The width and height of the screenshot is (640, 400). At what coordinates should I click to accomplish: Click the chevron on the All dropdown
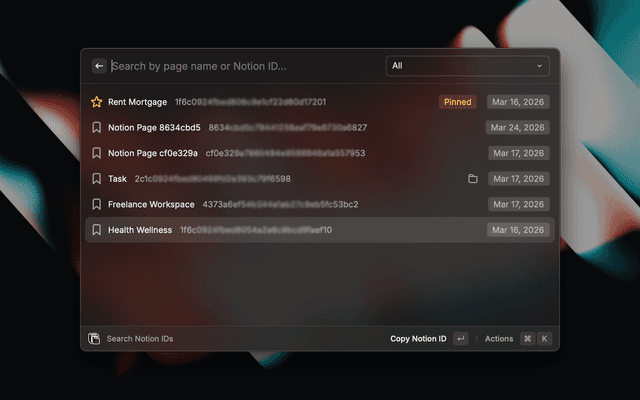tap(540, 66)
